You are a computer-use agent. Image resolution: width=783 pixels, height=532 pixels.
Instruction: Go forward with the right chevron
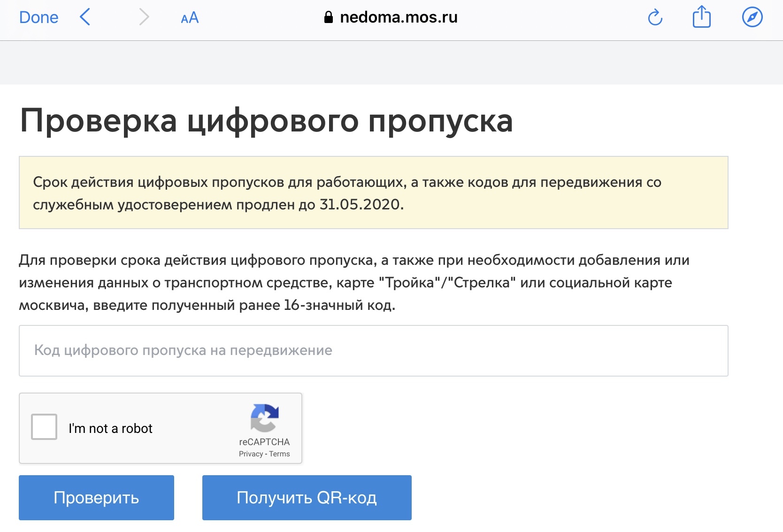click(x=144, y=17)
